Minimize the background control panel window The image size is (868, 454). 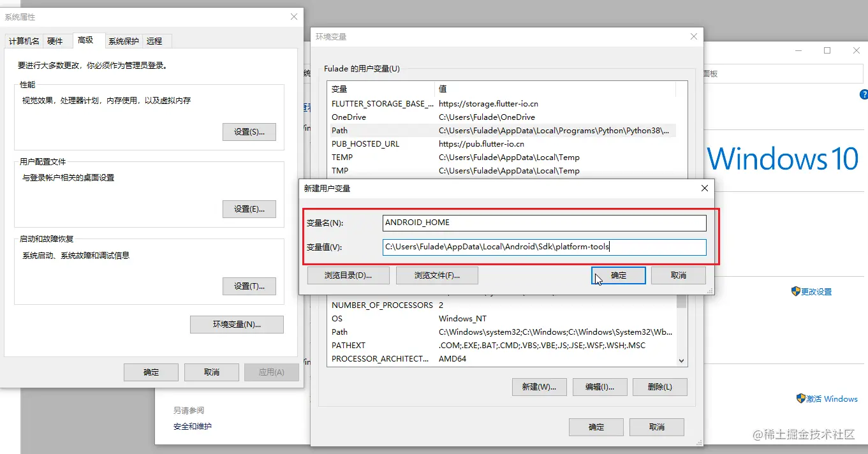(x=798, y=50)
